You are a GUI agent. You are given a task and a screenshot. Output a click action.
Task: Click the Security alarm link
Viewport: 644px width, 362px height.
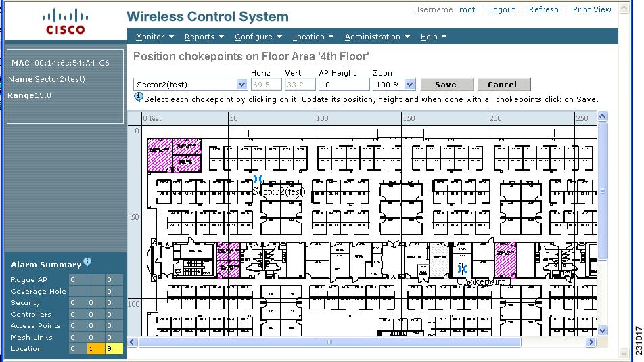25,303
